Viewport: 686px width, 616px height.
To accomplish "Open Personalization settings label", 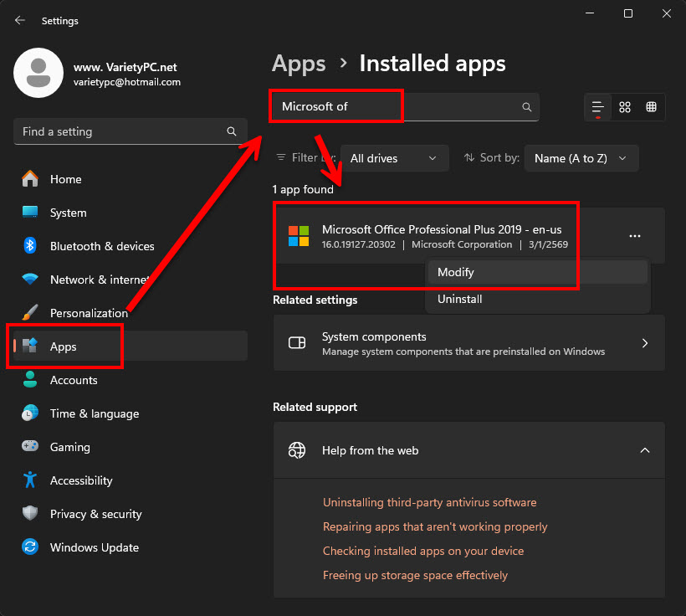I will pyautogui.click(x=89, y=313).
